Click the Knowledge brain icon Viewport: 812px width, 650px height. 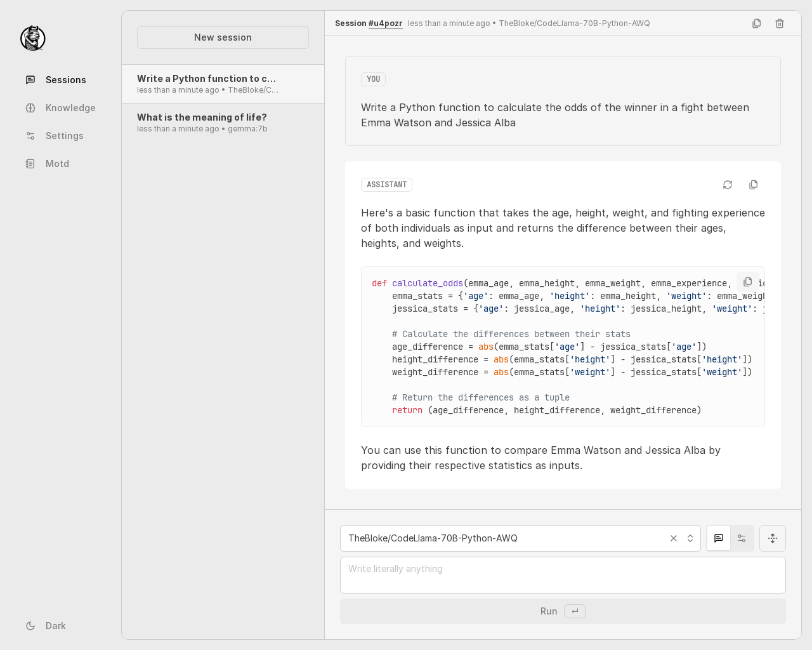(x=30, y=108)
